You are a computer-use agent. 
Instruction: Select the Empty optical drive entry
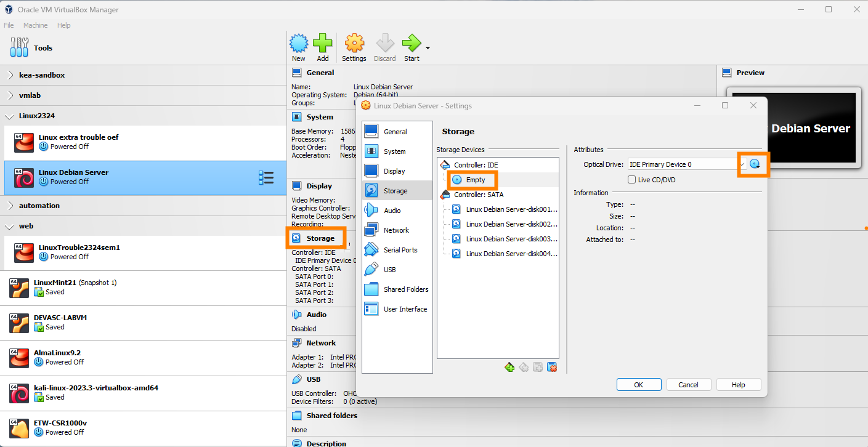[x=475, y=180]
